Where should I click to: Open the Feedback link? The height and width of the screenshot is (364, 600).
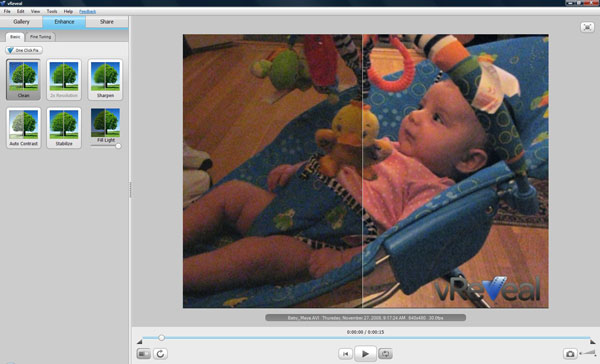point(87,11)
